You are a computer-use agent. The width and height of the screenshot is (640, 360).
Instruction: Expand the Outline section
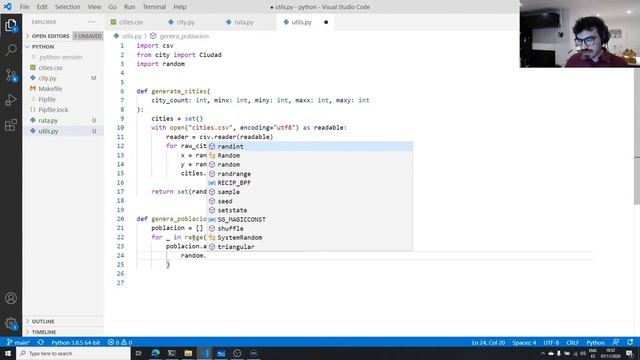[x=63, y=322]
